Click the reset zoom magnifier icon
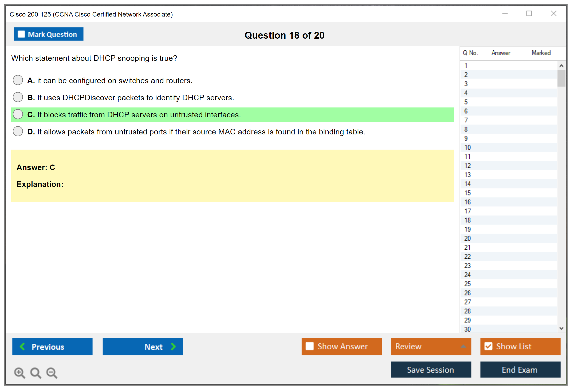574x392 pixels. click(36, 373)
